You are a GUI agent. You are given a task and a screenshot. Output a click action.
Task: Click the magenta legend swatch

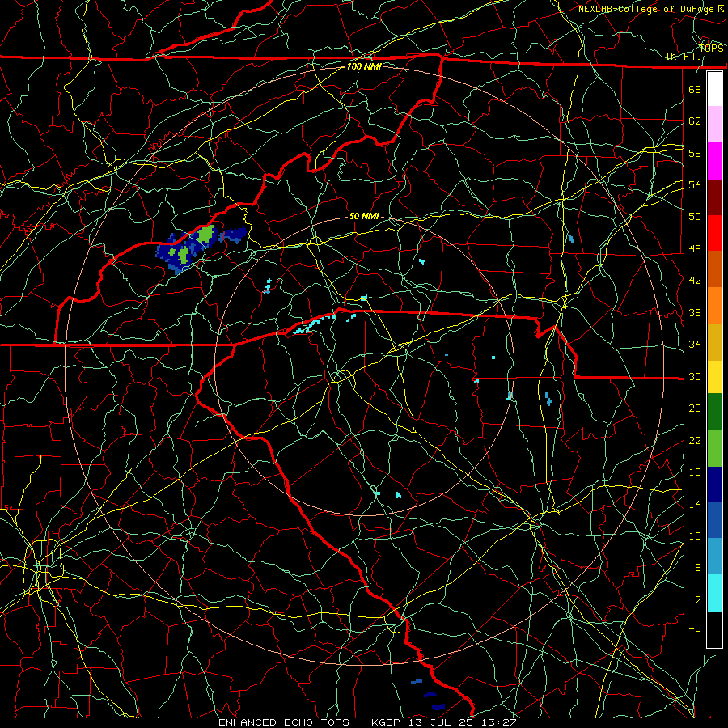[x=714, y=161]
